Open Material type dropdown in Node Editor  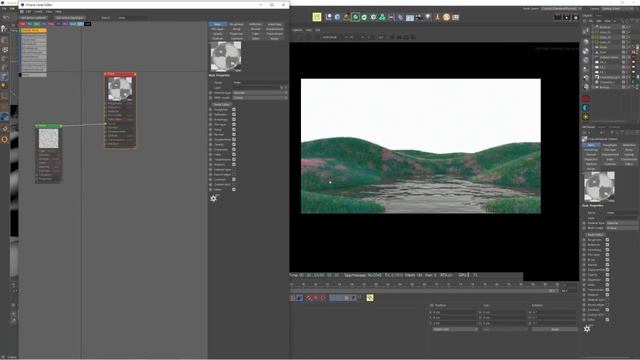click(260, 93)
